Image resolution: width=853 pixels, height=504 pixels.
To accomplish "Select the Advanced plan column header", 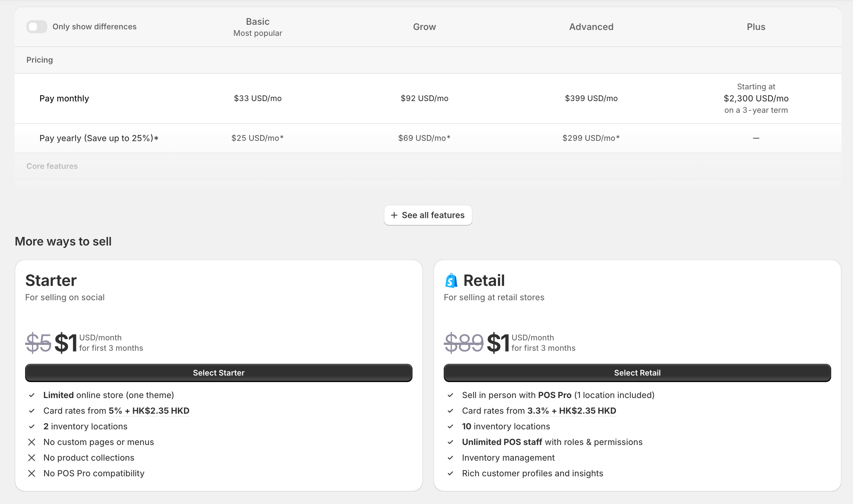I will click(x=591, y=27).
